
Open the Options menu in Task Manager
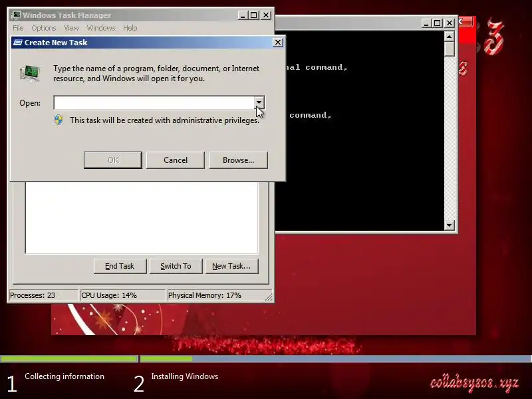43,28
